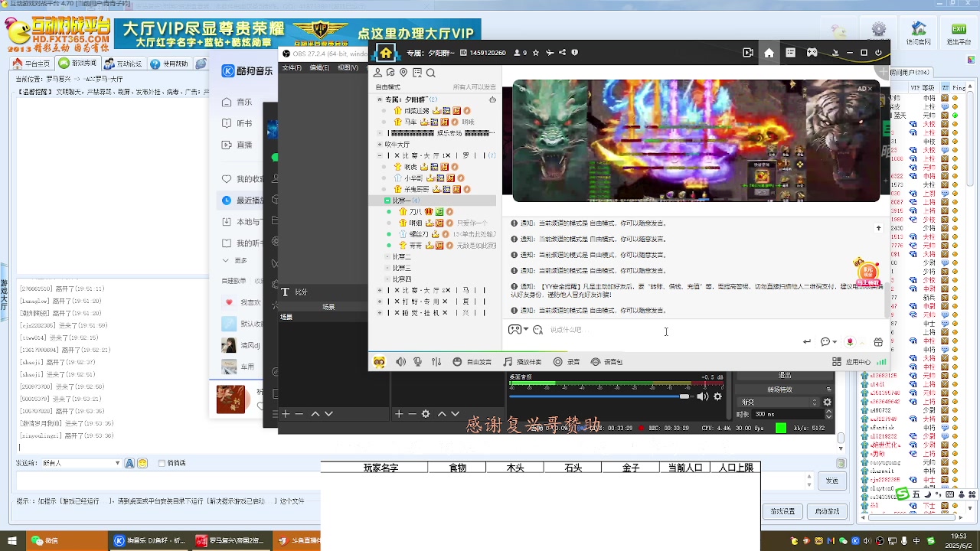980x551 pixels.
Task: Click the share icon in YY title bar
Action: tap(562, 53)
